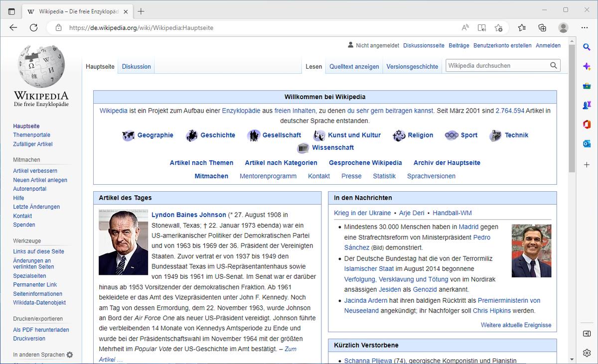Open the Quelltext anzeigen tab
Screen dimensions: 598x364
(x=354, y=66)
